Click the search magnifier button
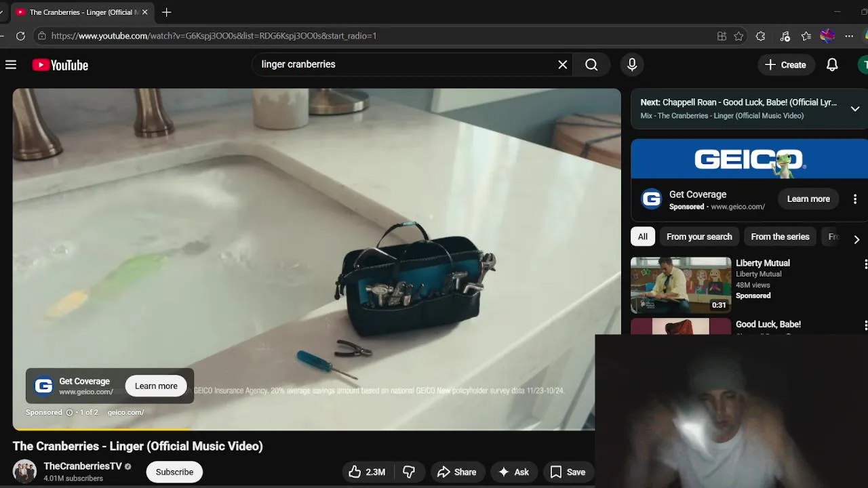 [x=591, y=64]
